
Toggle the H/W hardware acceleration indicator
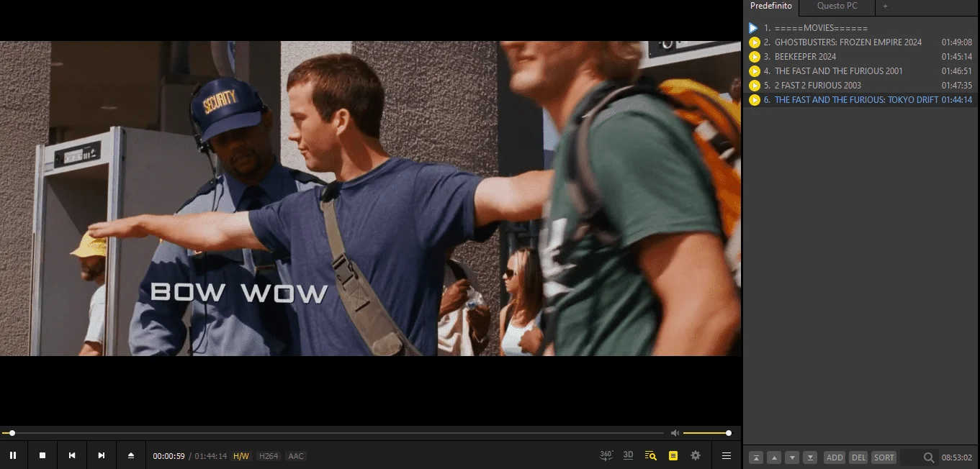[241, 456]
